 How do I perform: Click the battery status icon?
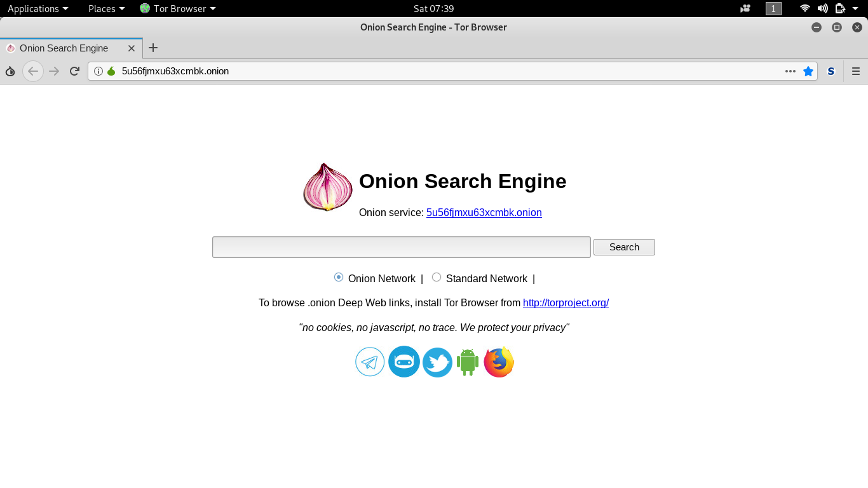click(840, 8)
